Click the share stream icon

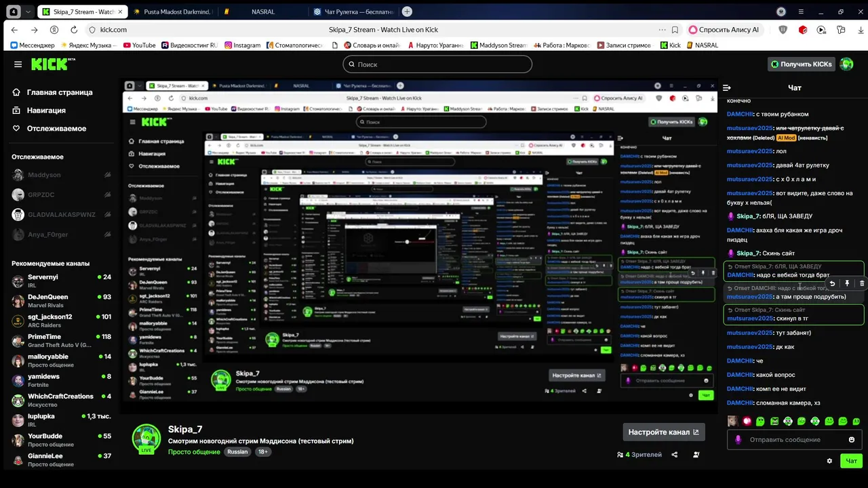(x=674, y=455)
